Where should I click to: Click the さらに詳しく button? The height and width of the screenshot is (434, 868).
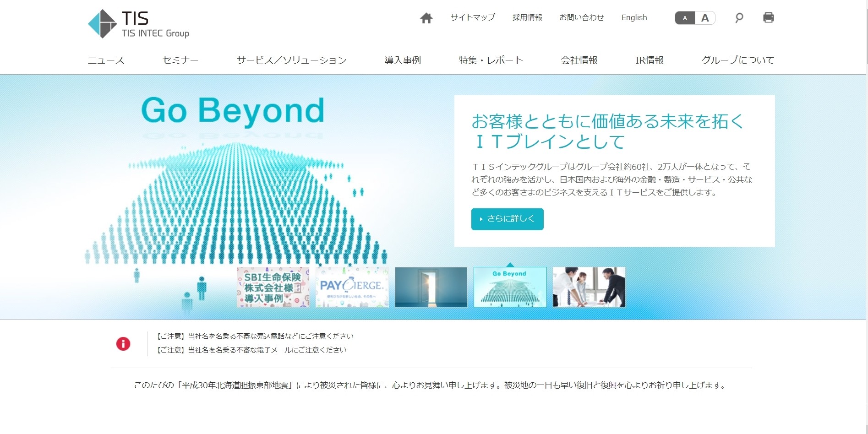pyautogui.click(x=507, y=219)
